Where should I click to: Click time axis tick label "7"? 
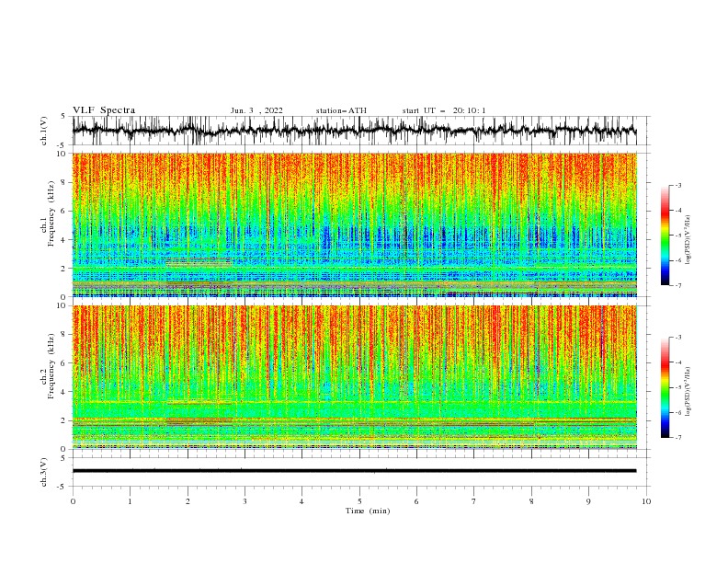point(474,501)
